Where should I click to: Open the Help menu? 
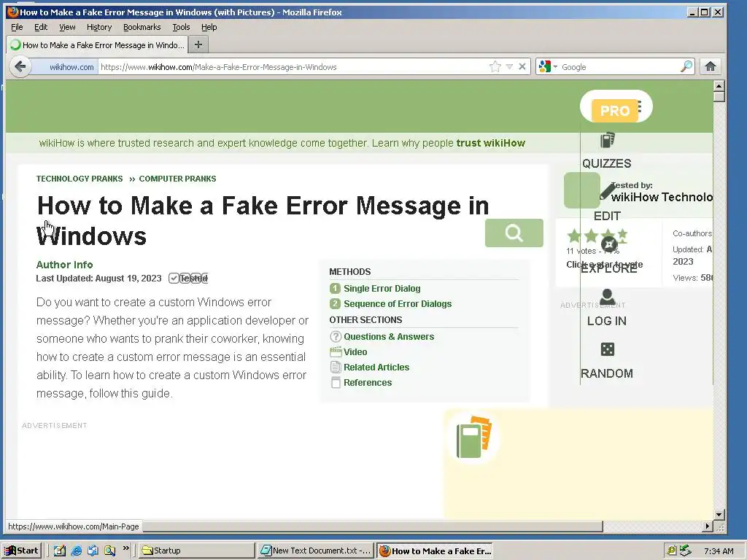tap(209, 27)
